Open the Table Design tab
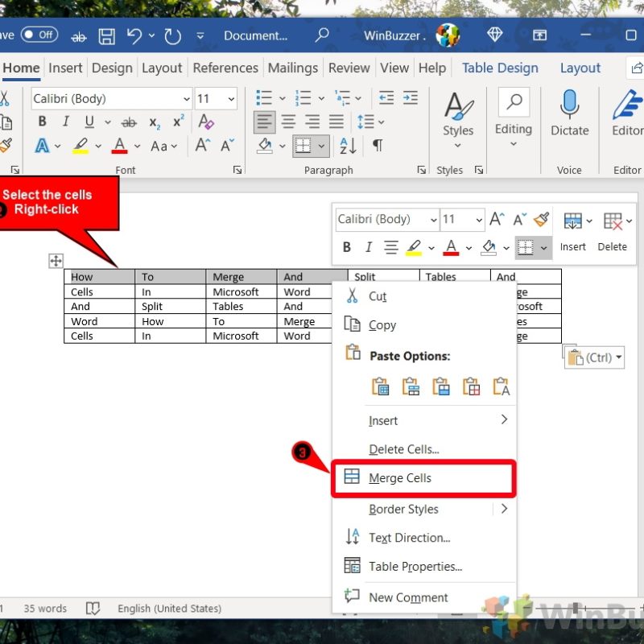This screenshot has height=644, width=644. coord(500,68)
